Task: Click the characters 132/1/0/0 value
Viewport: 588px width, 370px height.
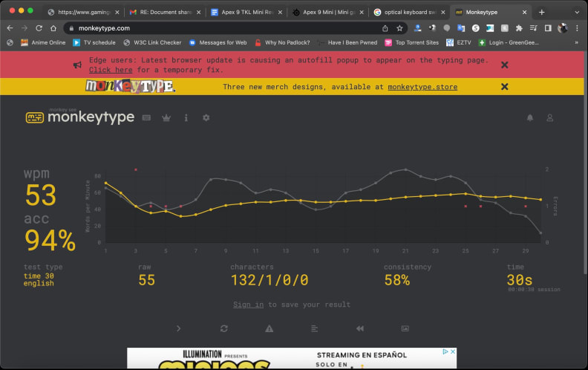Action: pos(269,280)
